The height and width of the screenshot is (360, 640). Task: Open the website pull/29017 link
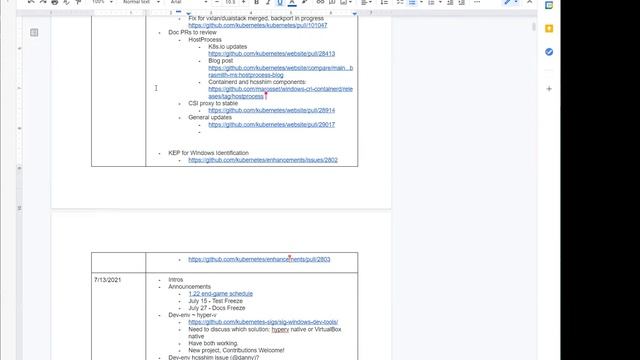coord(271,124)
